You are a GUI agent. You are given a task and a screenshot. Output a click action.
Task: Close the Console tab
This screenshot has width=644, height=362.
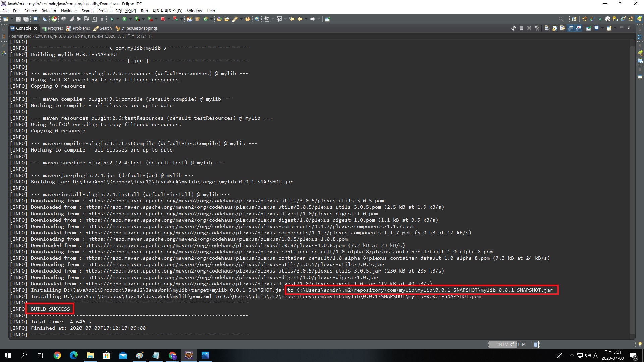coord(36,28)
